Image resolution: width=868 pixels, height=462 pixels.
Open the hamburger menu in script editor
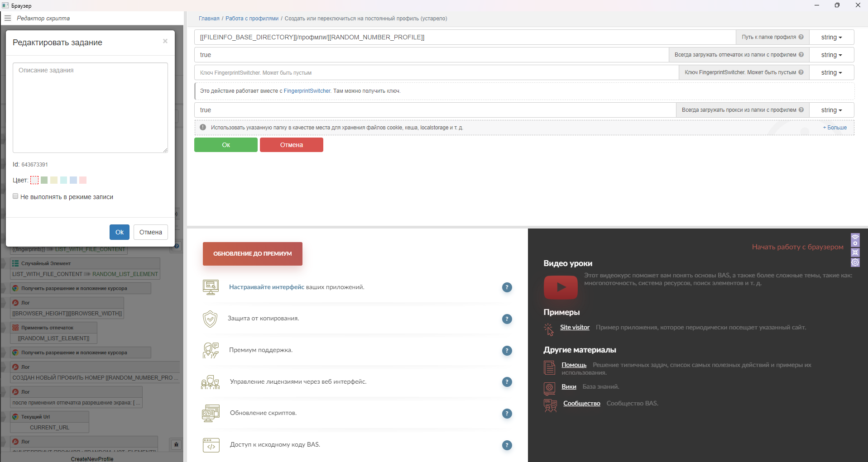(x=8, y=18)
